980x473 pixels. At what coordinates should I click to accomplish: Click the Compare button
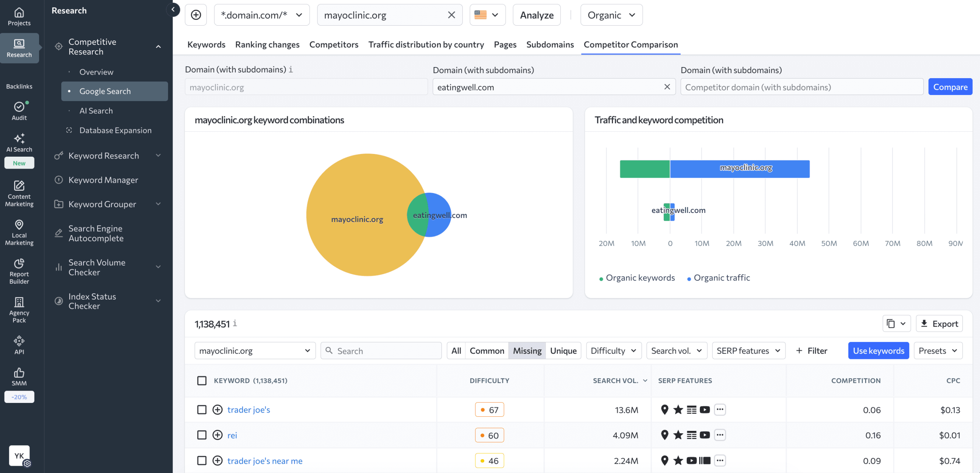(950, 87)
